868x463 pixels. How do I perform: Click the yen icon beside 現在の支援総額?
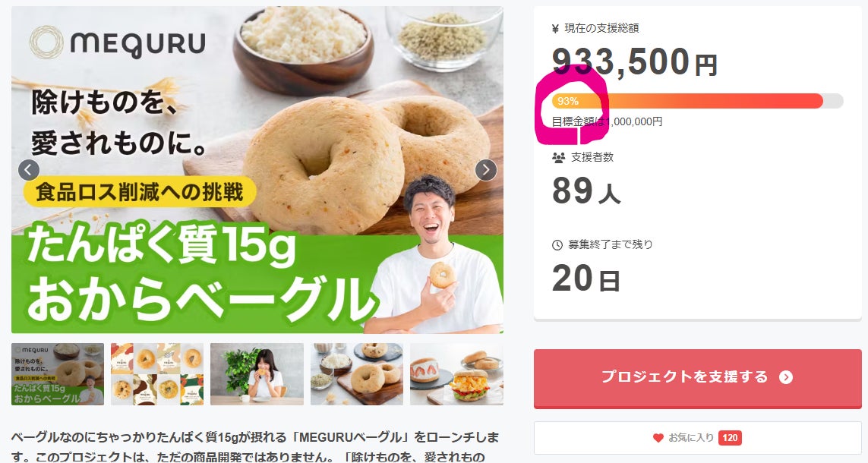click(555, 29)
